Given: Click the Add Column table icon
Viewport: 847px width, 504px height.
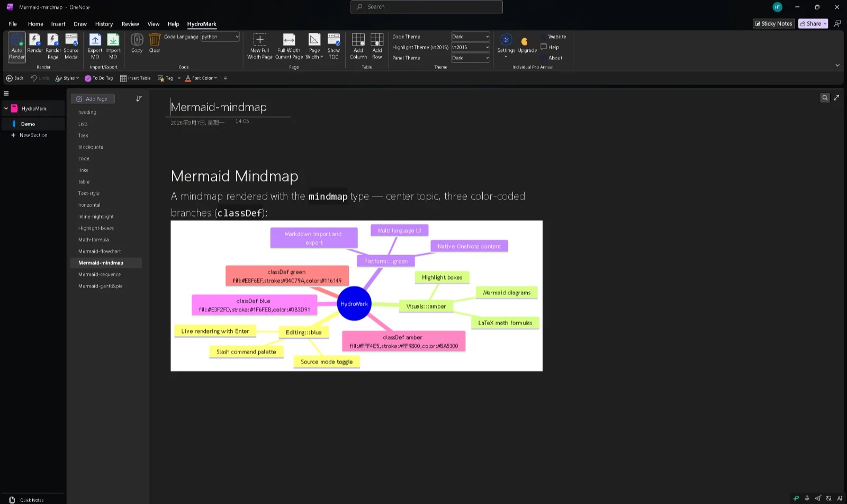Looking at the screenshot, I should 358,47.
